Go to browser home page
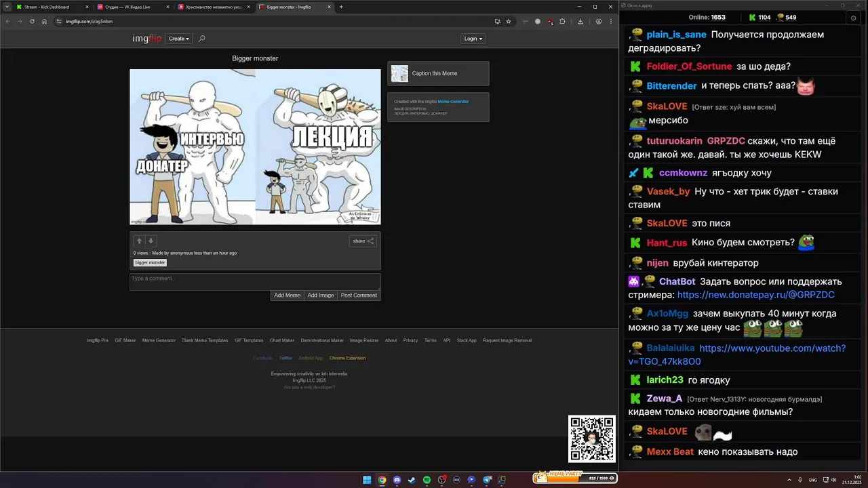The image size is (868, 488). tap(44, 21)
